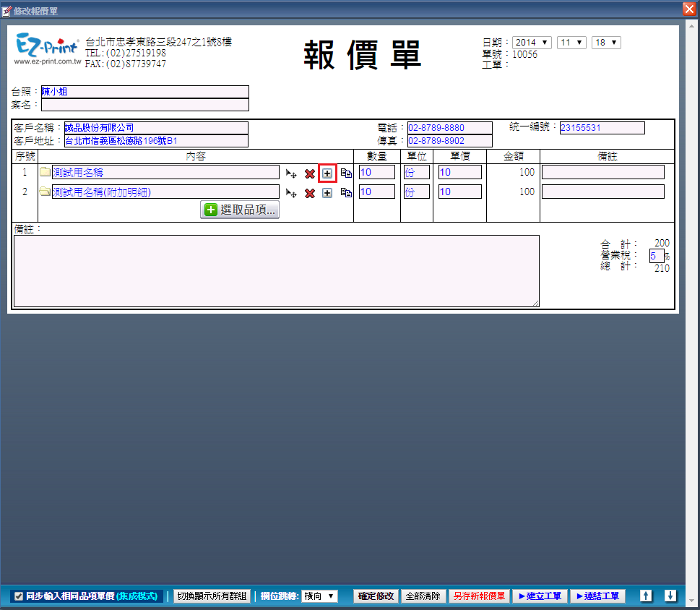Expand the 欄位跳轉 dropdown set to 橫向
Screen dimensions: 700x610
coord(319,596)
